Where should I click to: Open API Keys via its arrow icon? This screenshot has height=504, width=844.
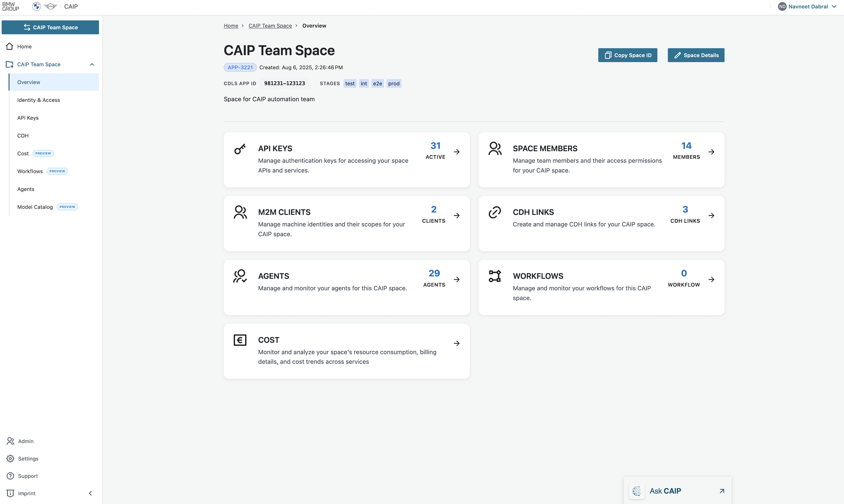pyautogui.click(x=457, y=152)
